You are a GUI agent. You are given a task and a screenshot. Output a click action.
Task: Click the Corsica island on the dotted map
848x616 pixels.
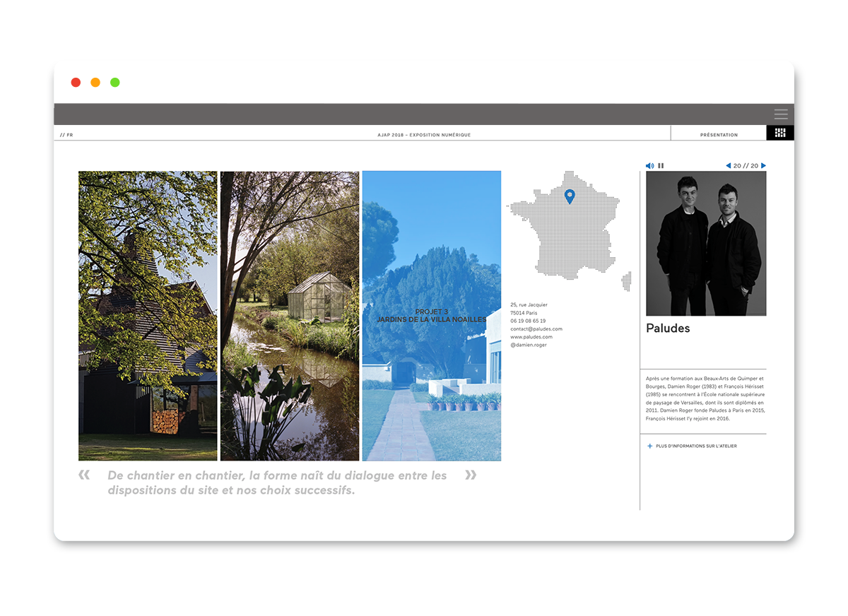point(626,281)
